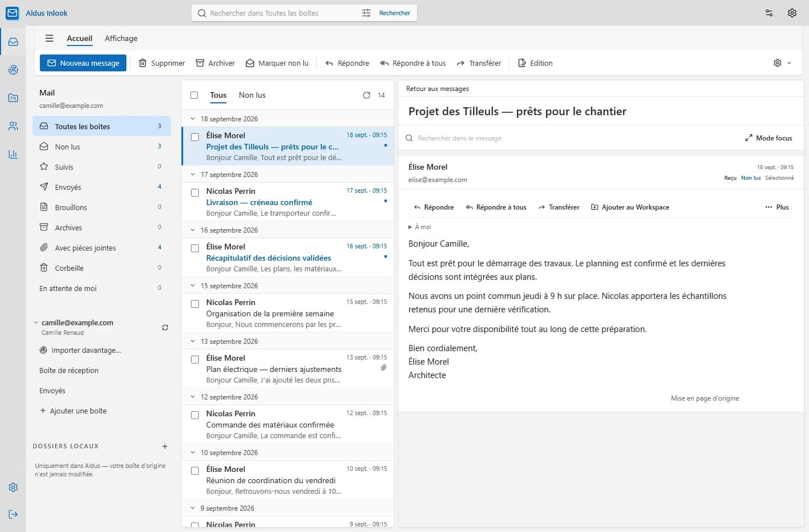
Task: Open the contacts icon in left sidebar
Action: tap(13, 126)
